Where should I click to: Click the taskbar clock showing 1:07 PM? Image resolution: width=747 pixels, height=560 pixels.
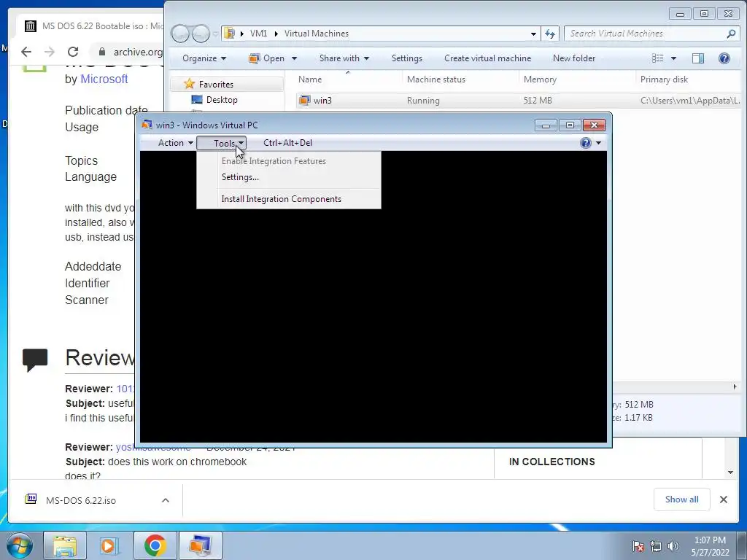pos(711,546)
